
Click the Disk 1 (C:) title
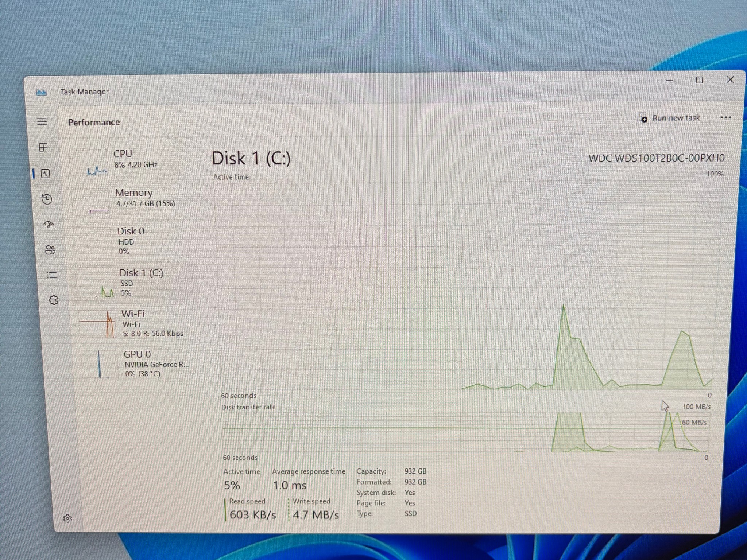[251, 158]
